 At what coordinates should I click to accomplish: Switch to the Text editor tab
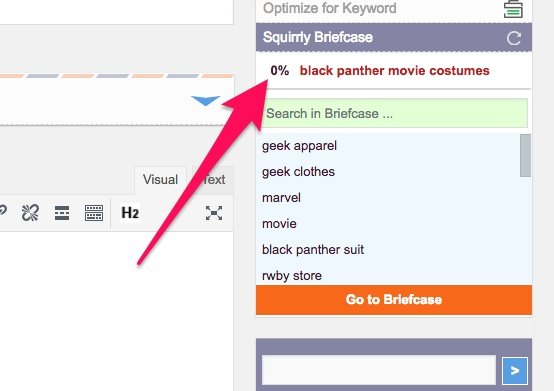tap(214, 180)
